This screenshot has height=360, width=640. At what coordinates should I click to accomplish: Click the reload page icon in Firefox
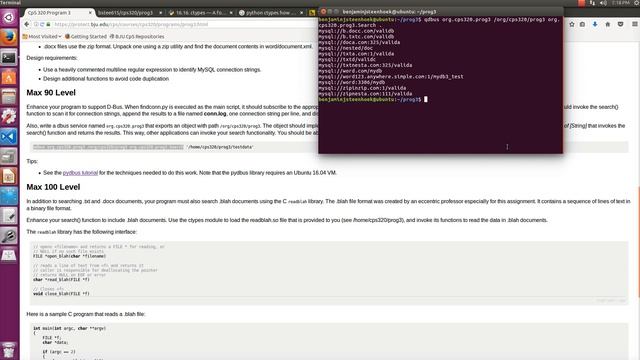pyautogui.click(x=42, y=24)
